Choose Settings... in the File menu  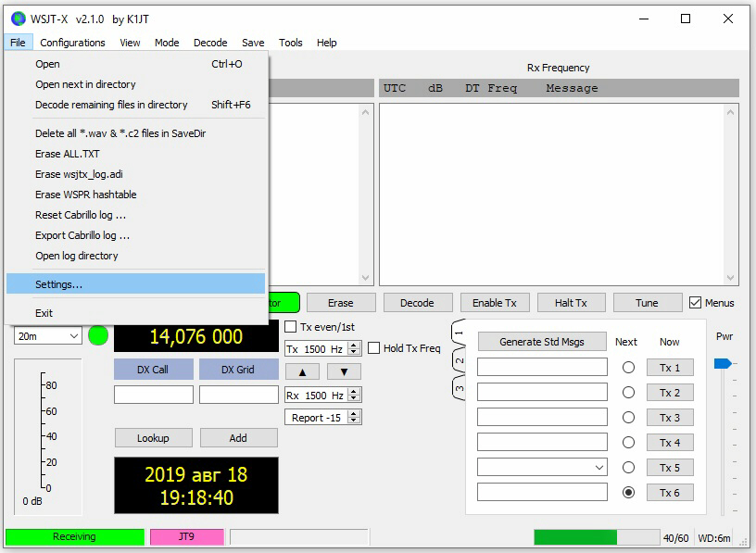coord(135,284)
